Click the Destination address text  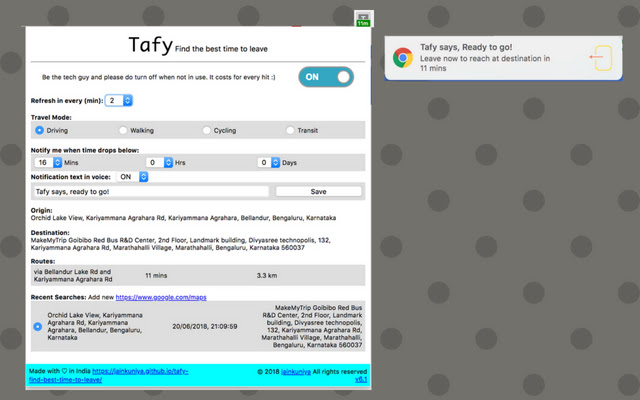[180, 244]
